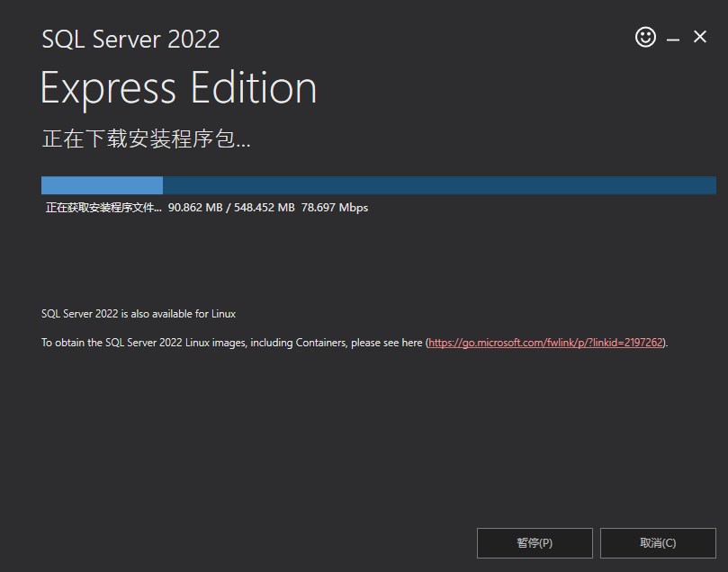Click 'SQL Server 2022 is also available for Linux'
The width and height of the screenshot is (728, 572).
(x=139, y=314)
